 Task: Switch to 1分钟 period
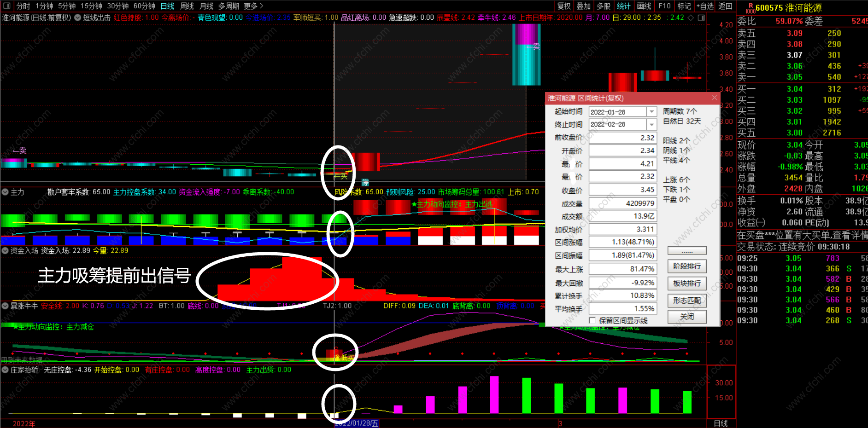pyautogui.click(x=44, y=6)
